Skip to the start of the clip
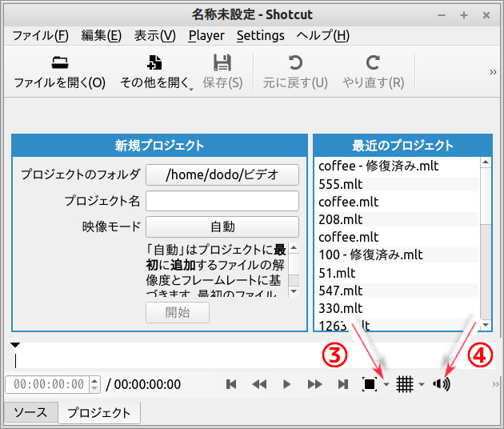The image size is (504, 429). 231,384
